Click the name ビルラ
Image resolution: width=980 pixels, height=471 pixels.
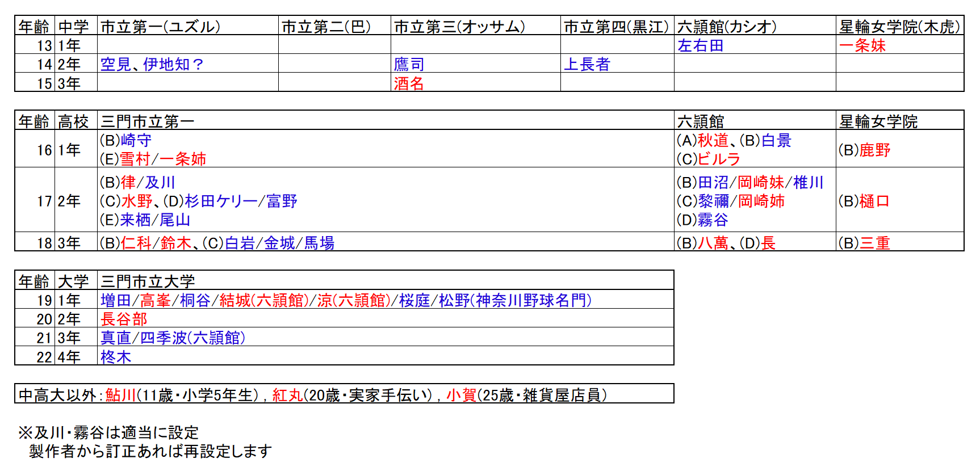[719, 159]
